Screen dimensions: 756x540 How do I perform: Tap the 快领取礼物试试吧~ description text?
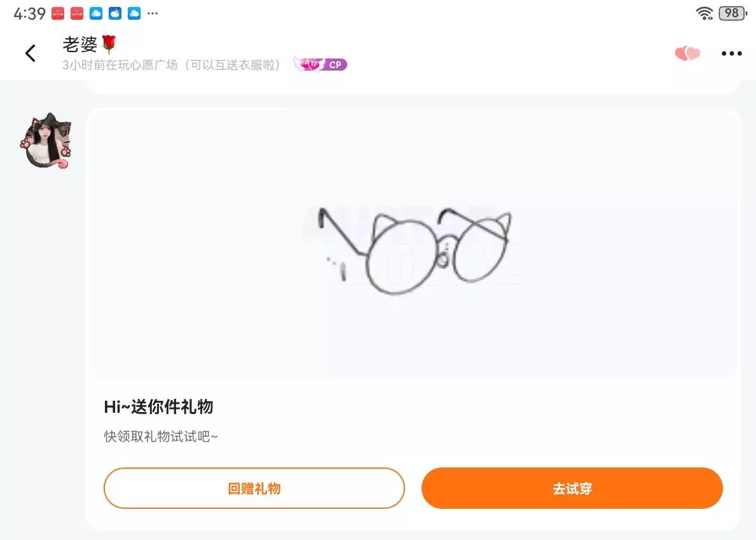[161, 436]
